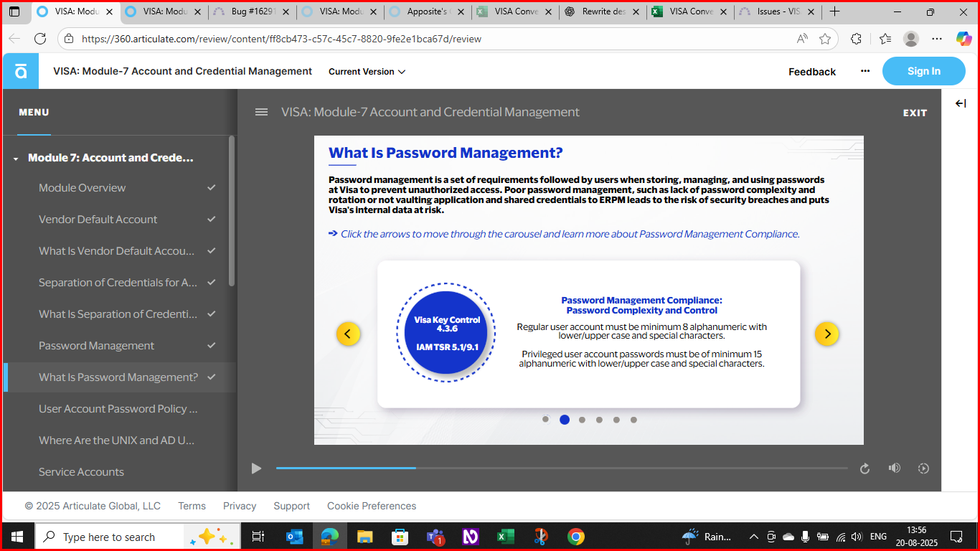Show hidden system tray icons chevron

point(753,537)
